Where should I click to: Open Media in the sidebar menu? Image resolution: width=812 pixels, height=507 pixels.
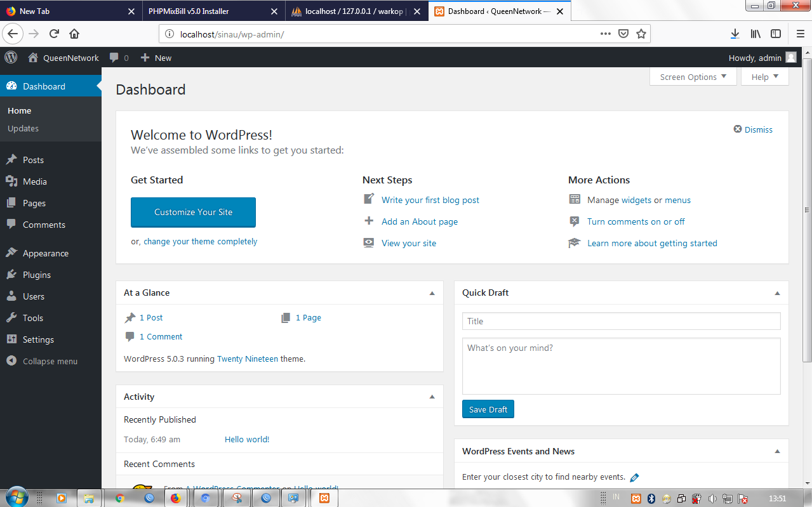pyautogui.click(x=51, y=181)
